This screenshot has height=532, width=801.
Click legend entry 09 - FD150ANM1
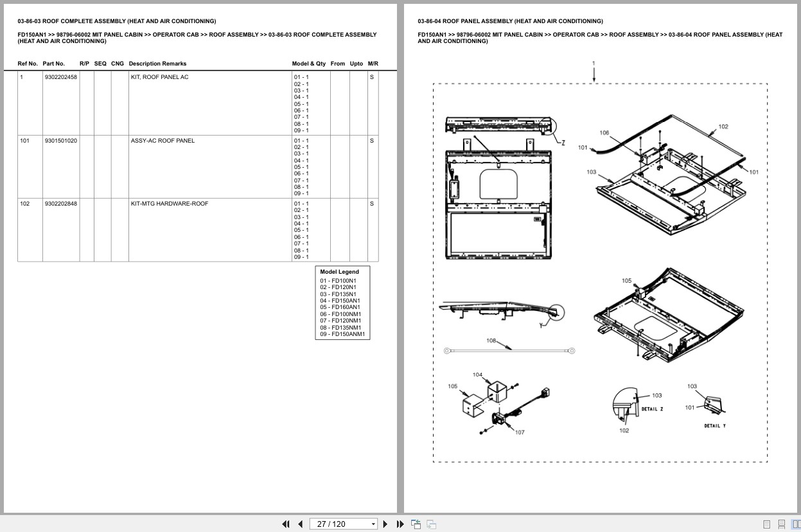pos(342,334)
